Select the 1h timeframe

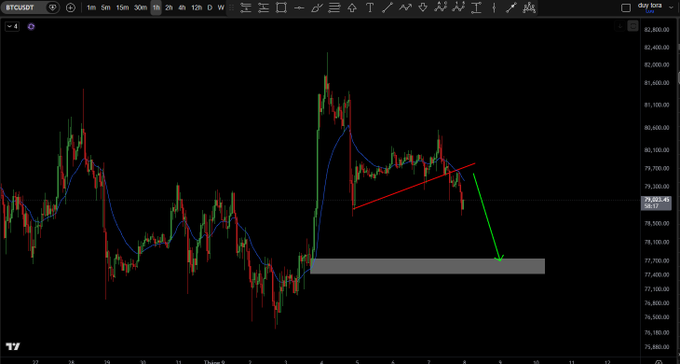pyautogui.click(x=156, y=7)
